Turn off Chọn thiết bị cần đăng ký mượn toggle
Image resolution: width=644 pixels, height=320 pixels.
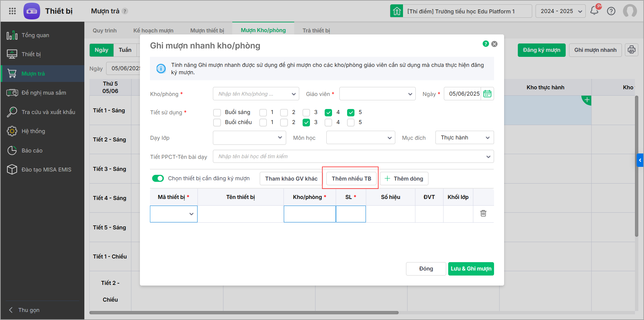click(158, 179)
